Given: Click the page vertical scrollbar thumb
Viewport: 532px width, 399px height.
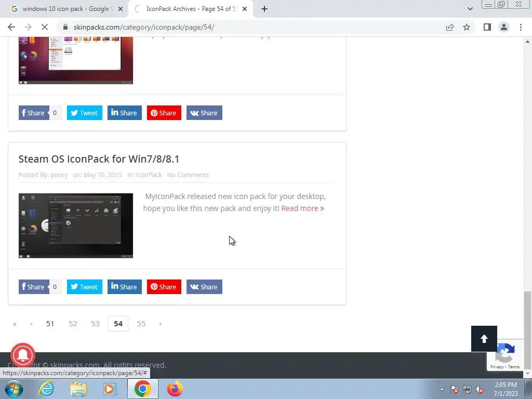Looking at the screenshot, I should [x=527, y=331].
